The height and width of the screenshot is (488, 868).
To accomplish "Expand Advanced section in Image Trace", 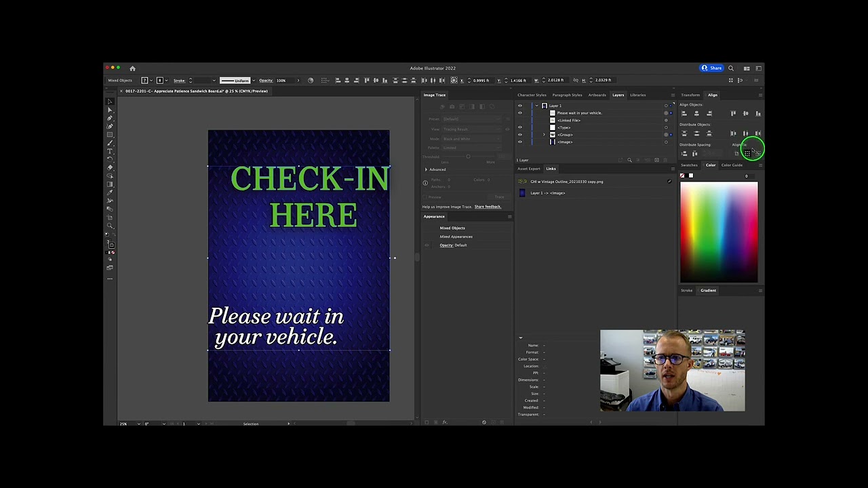I will point(426,169).
